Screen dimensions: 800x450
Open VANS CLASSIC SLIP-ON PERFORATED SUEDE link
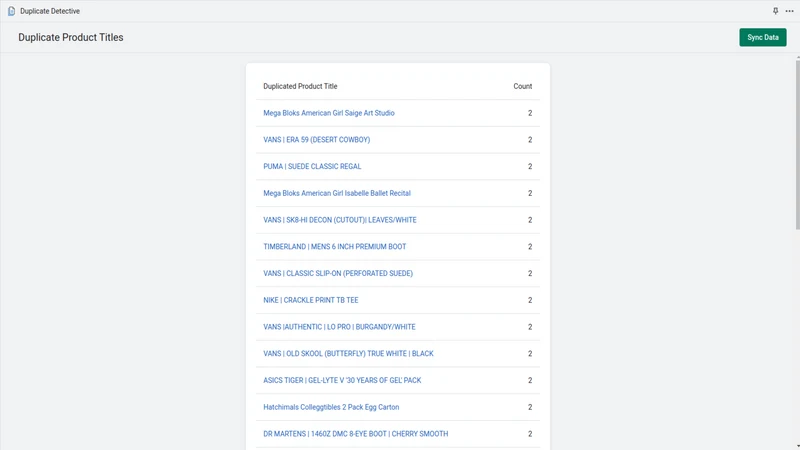[338, 273]
